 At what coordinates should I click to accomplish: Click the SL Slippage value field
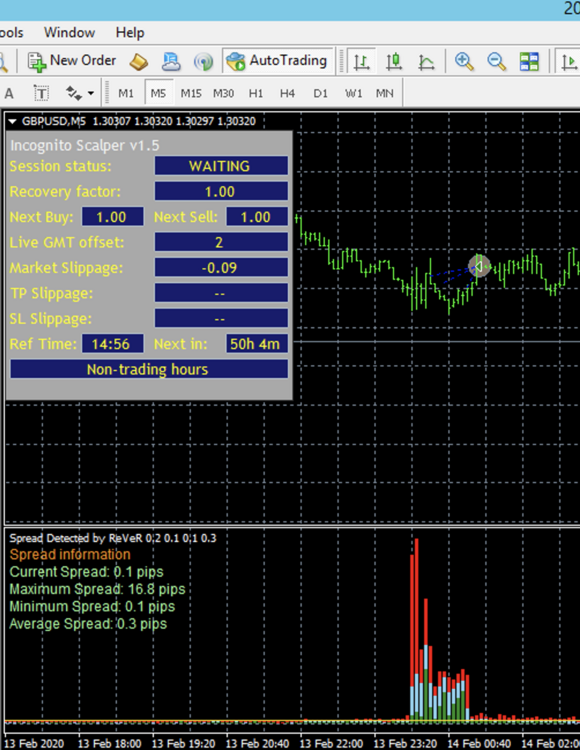tap(221, 318)
